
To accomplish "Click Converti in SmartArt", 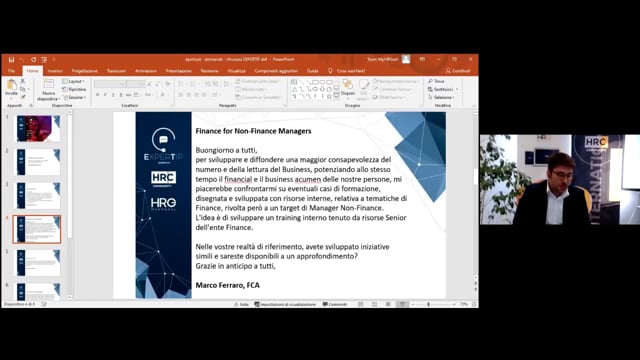I will click(259, 97).
